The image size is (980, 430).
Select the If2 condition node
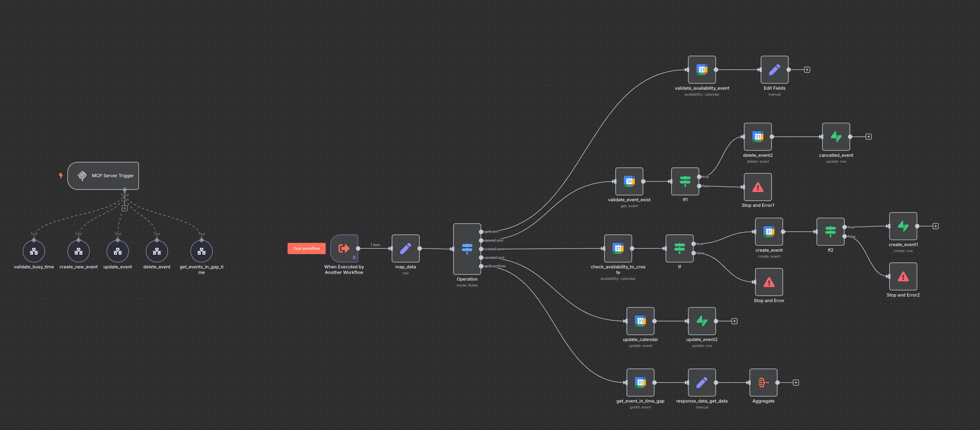pyautogui.click(x=830, y=232)
